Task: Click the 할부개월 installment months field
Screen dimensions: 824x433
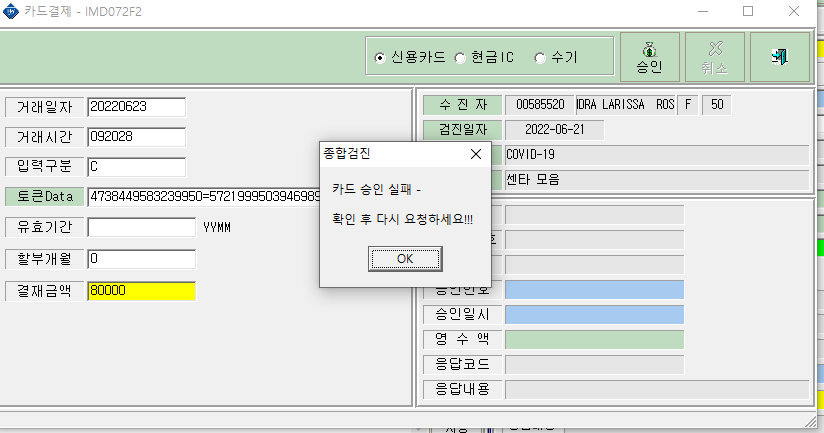Action: pyautogui.click(x=142, y=259)
